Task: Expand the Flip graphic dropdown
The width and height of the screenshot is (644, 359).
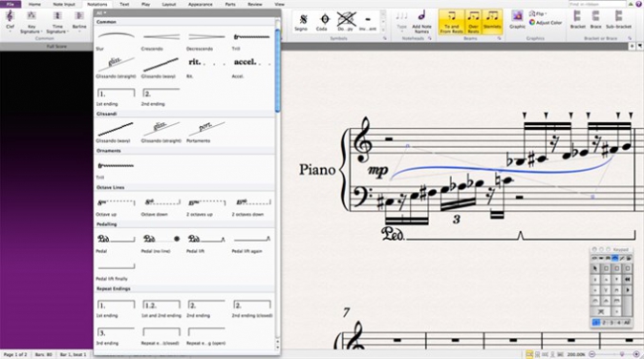Action: pyautogui.click(x=537, y=13)
